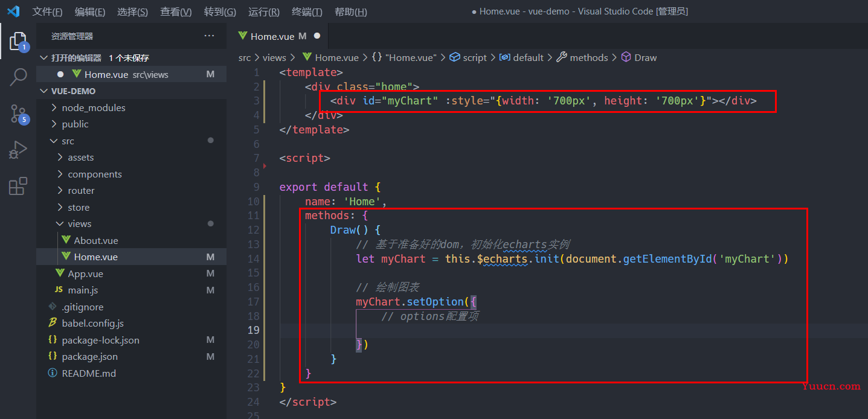The width and height of the screenshot is (868, 419).
Task: Open the Extensions view
Action: [x=18, y=186]
